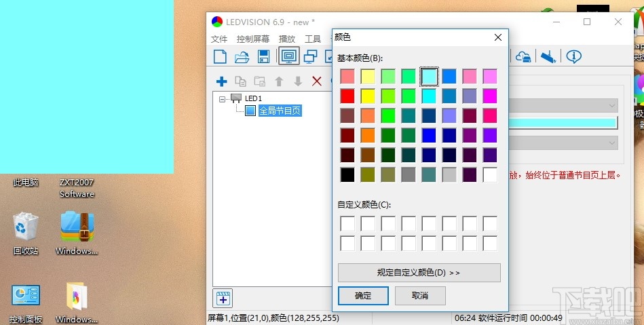Viewport: 644px width, 325px height.
Task: Open the 工具 menu
Action: tap(313, 39)
